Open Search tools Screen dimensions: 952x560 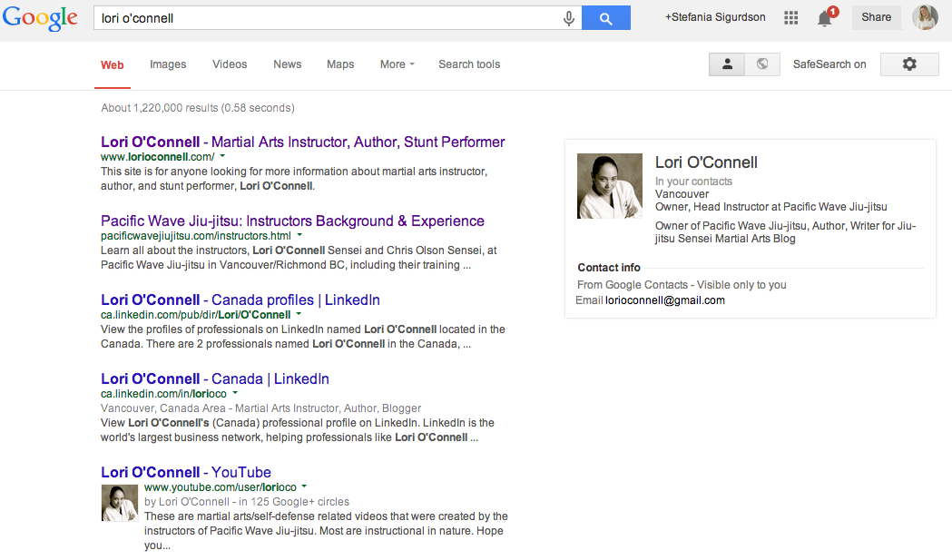[469, 64]
